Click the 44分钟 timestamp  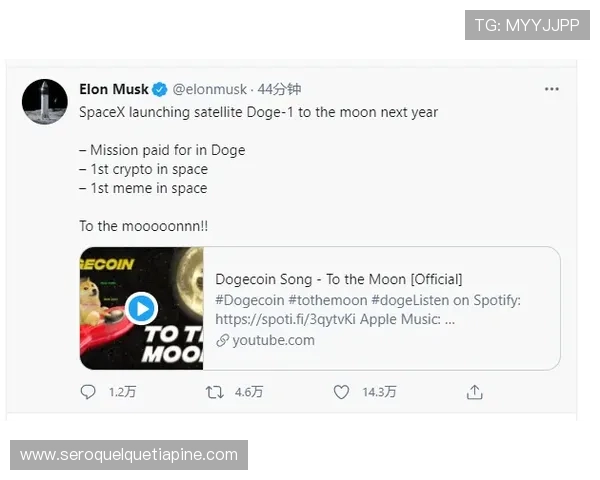pos(280,89)
